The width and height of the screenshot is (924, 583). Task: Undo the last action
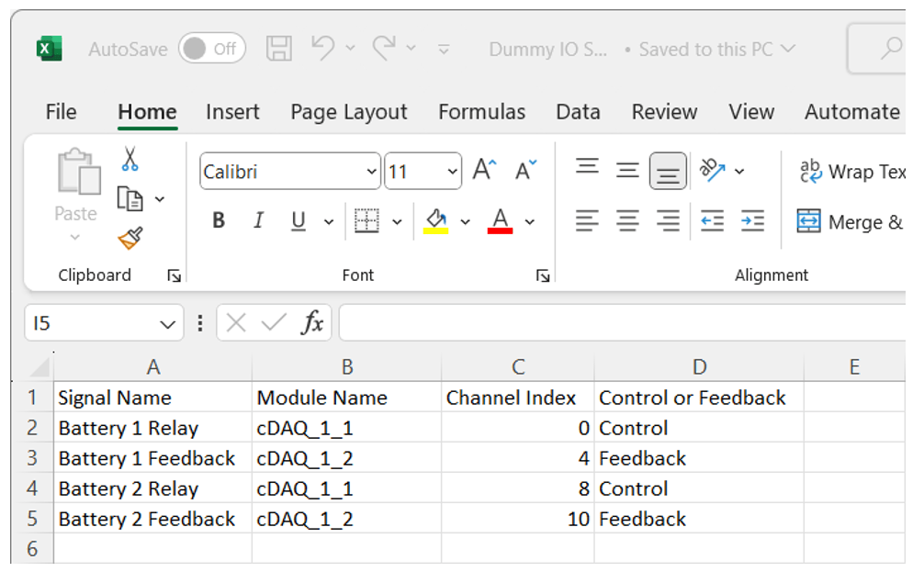click(323, 47)
